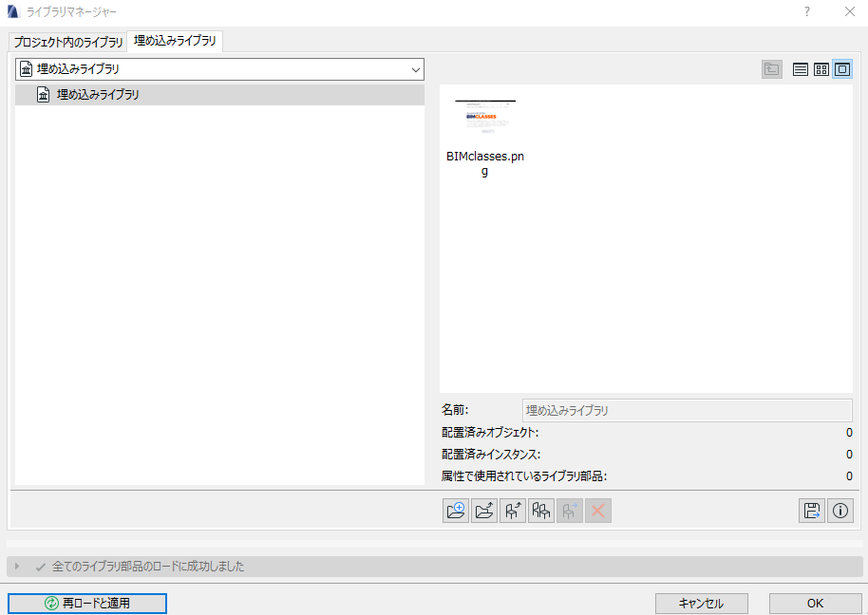
Task: Open the help question mark
Action: tap(807, 11)
